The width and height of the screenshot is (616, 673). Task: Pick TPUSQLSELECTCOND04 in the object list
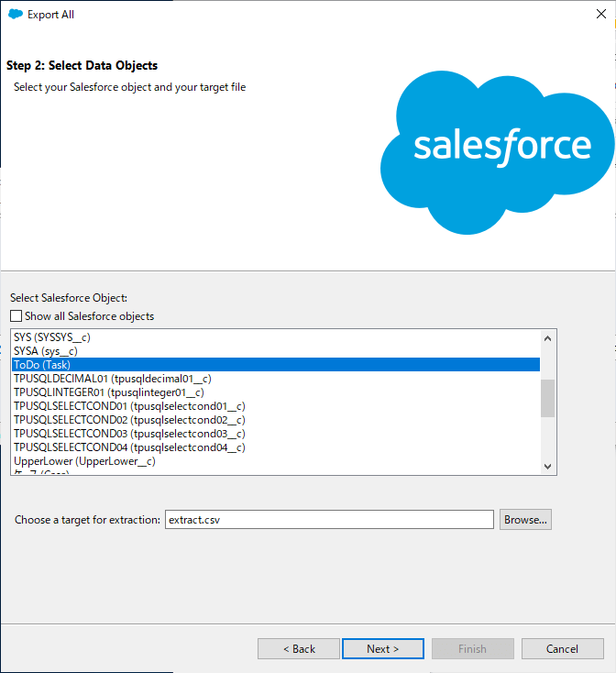[x=276, y=447]
